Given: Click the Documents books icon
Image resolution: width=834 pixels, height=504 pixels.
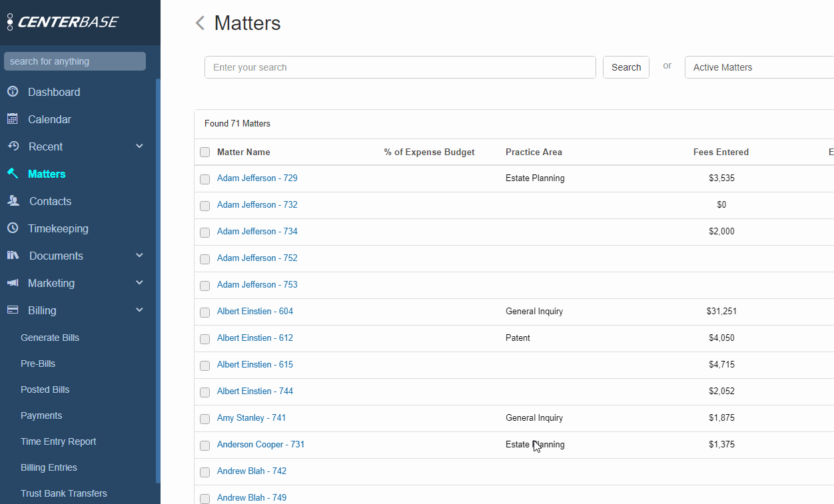Looking at the screenshot, I should tap(13, 255).
